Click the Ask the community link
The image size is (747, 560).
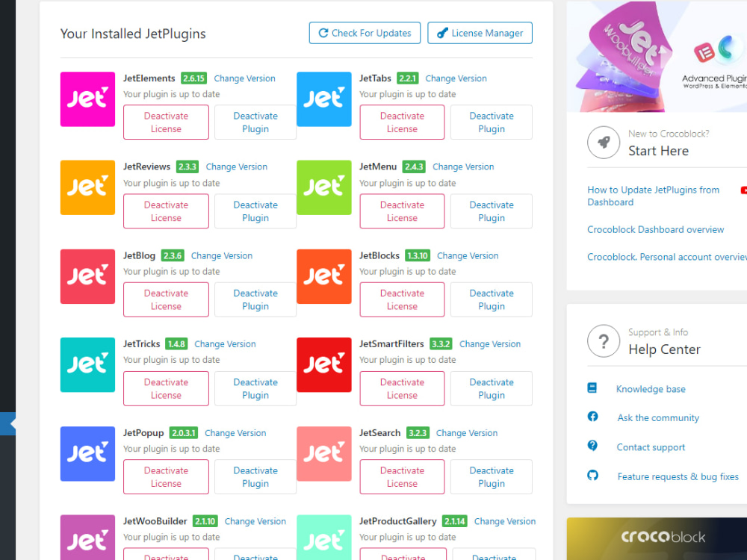(x=657, y=417)
